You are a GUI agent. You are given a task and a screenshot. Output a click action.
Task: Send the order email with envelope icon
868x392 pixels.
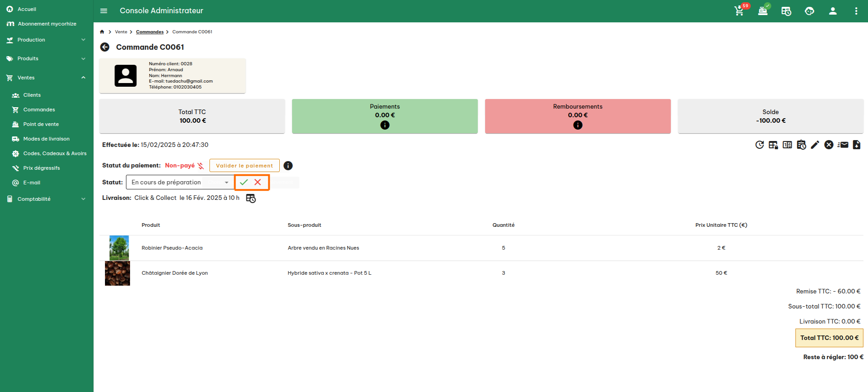[843, 145]
